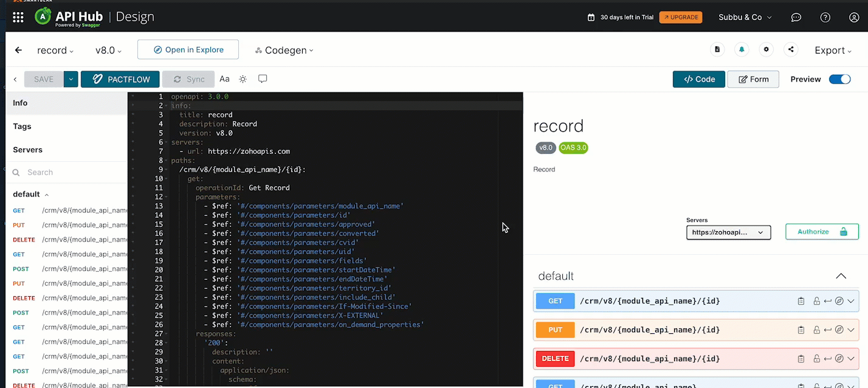
Task: Select Servers in the left navigation
Action: pos(28,150)
